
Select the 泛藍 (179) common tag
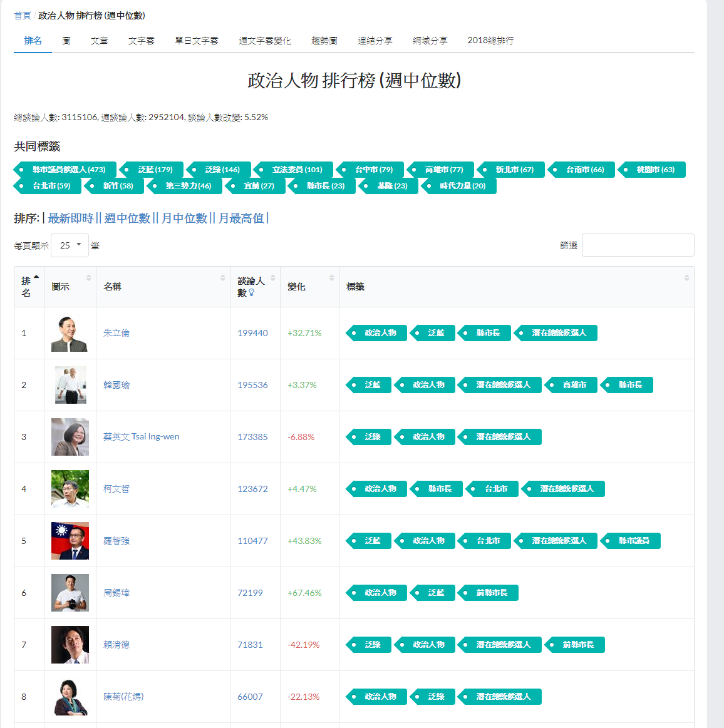pos(152,170)
